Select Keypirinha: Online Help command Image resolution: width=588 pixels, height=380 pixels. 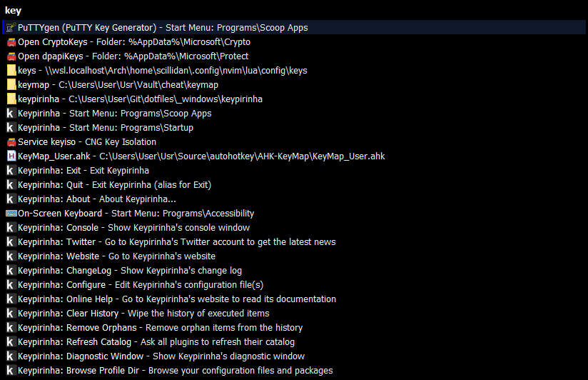coord(294,299)
